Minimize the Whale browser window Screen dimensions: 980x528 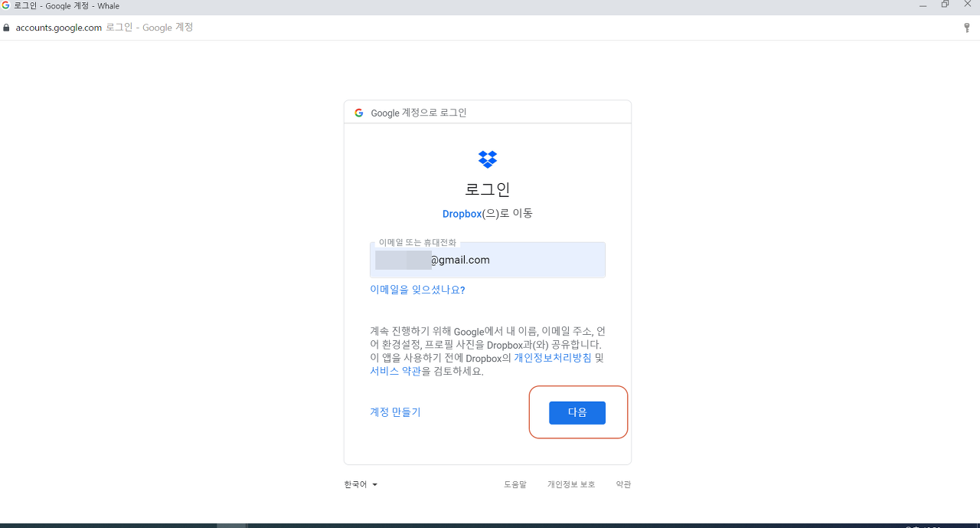[923, 5]
